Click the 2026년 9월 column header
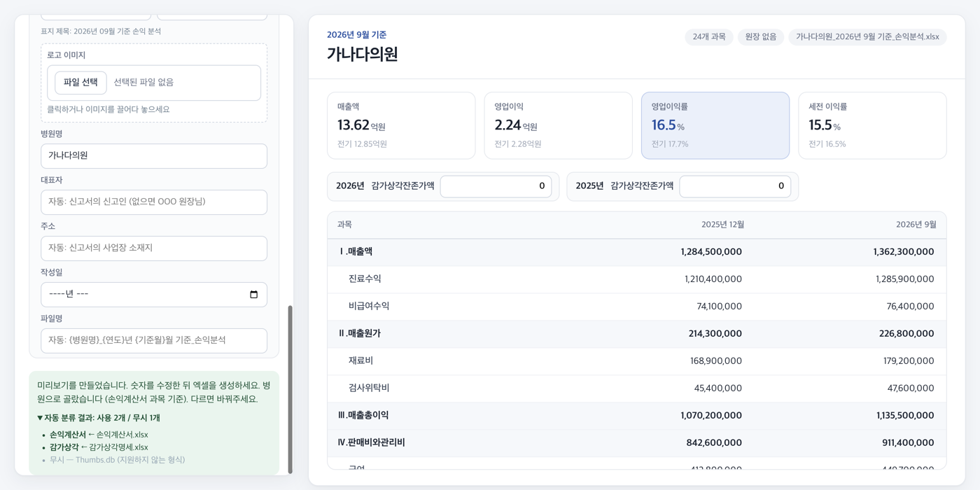This screenshot has width=980, height=490. pyautogui.click(x=916, y=225)
